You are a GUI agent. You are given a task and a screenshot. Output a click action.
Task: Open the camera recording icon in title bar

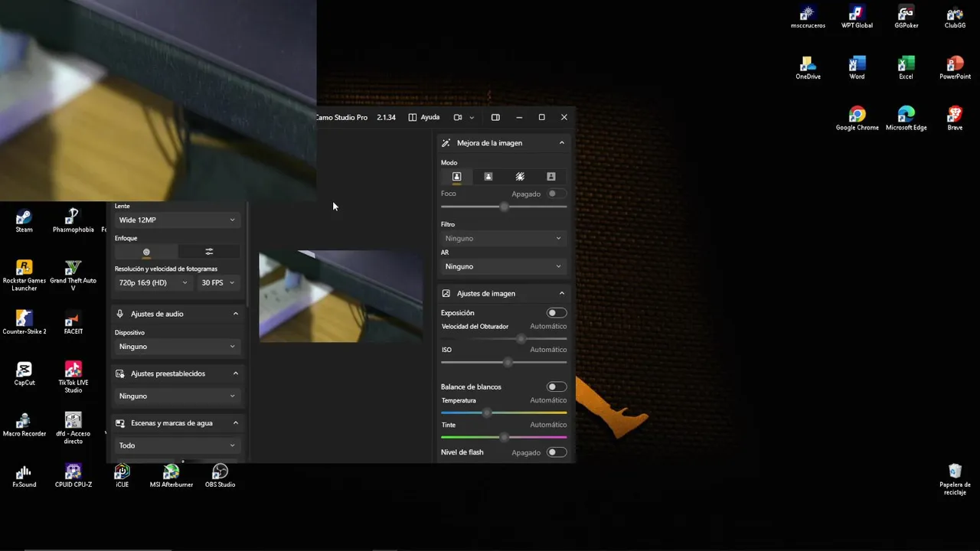pyautogui.click(x=458, y=117)
